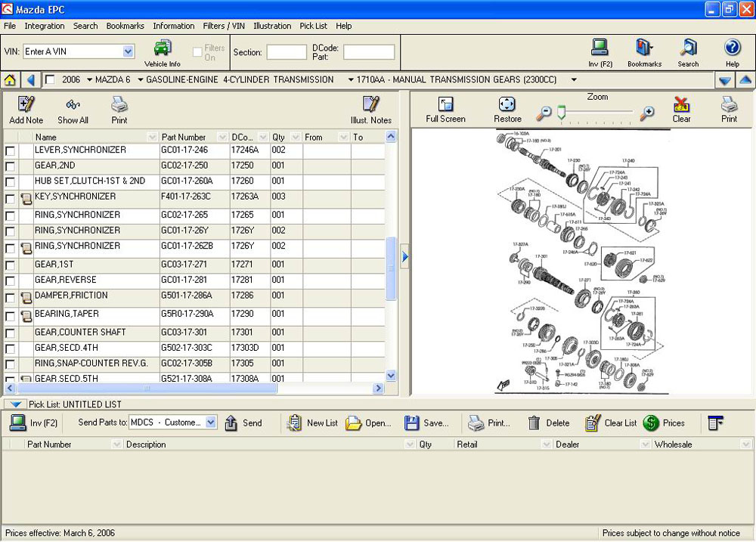
Task: Click the illustration zoom slider handle
Action: (x=562, y=113)
